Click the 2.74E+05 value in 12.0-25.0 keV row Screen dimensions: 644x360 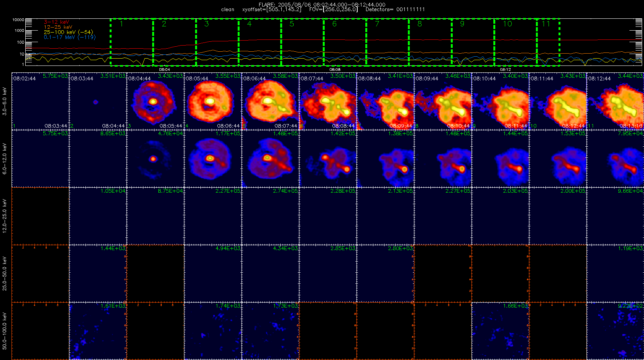tap(285, 191)
